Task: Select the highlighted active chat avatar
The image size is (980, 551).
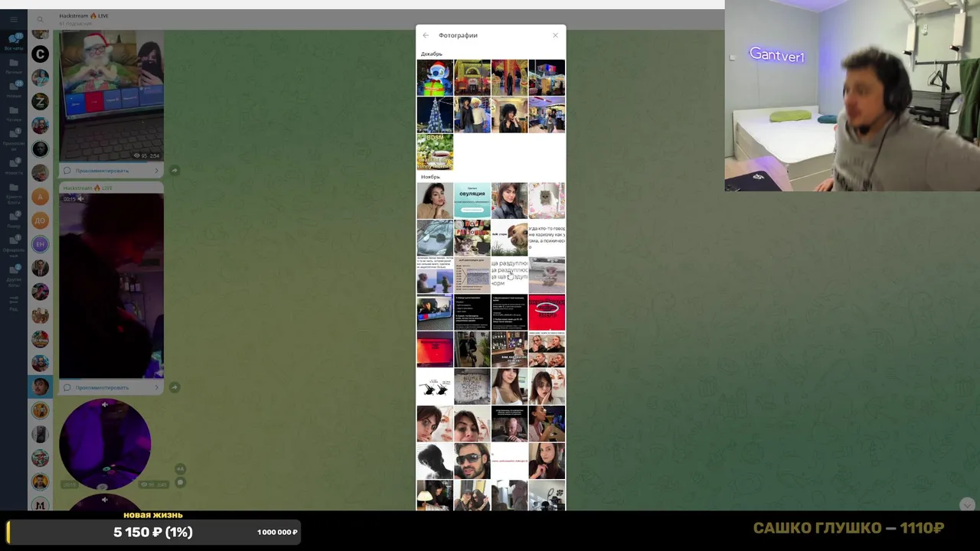Action: click(40, 386)
